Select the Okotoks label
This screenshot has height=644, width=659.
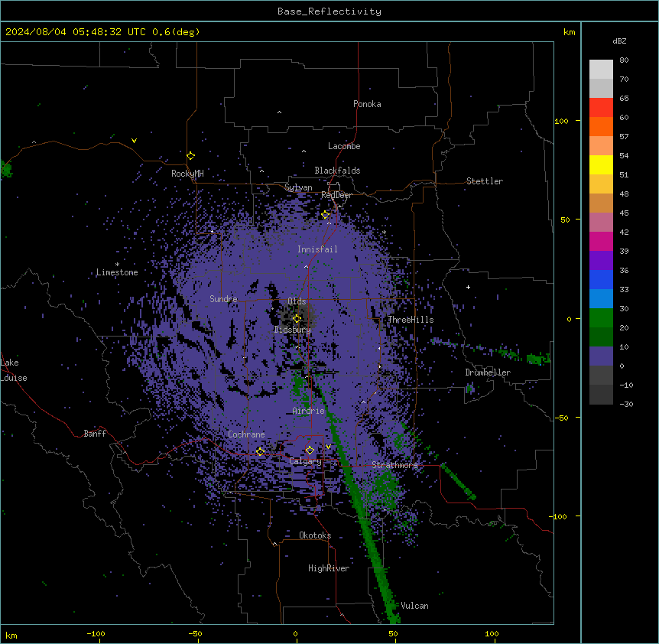pos(315,535)
